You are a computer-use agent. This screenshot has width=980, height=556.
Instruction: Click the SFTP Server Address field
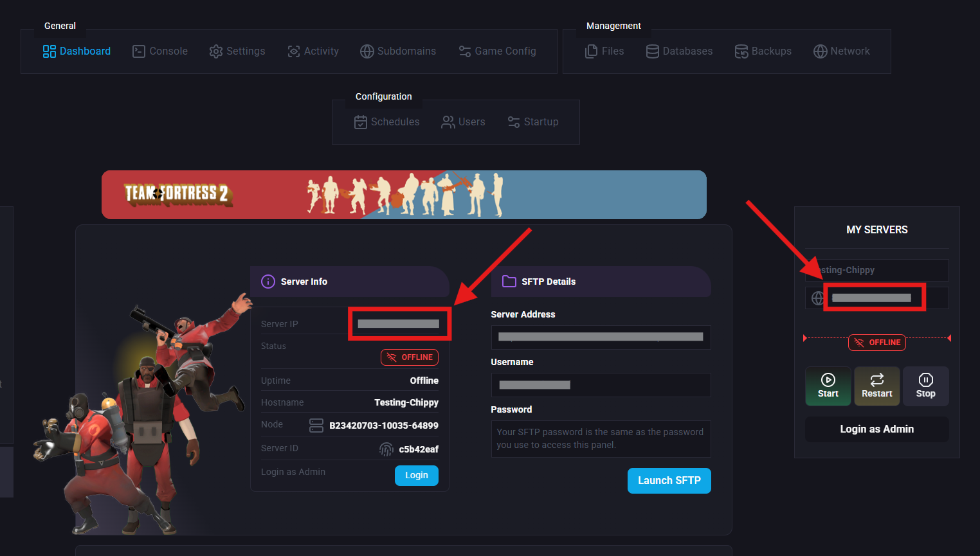coord(601,337)
